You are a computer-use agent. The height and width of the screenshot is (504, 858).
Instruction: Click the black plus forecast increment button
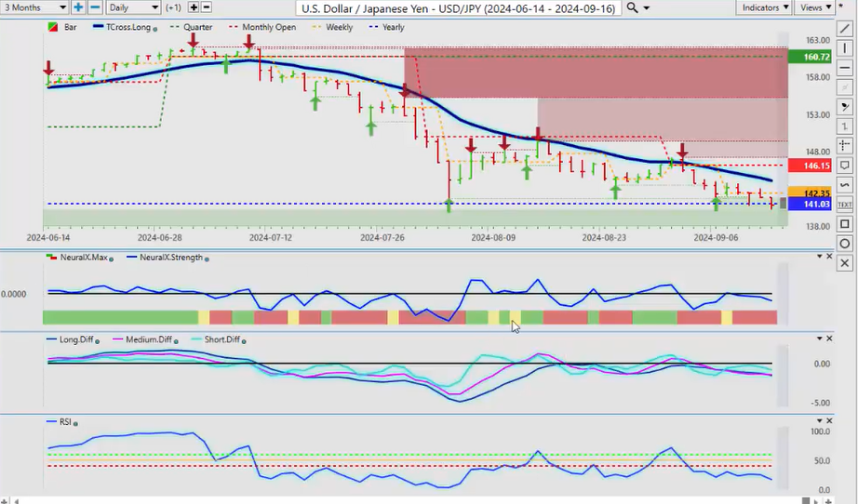pyautogui.click(x=194, y=7)
